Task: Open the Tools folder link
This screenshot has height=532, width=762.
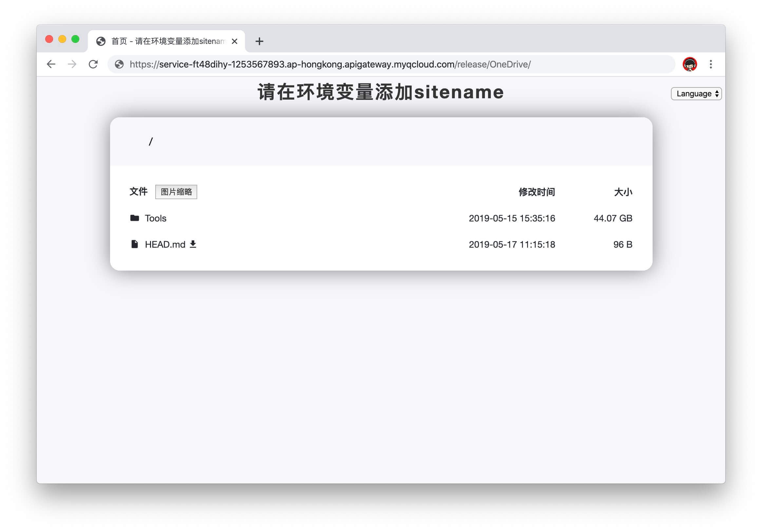Action: pyautogui.click(x=155, y=218)
